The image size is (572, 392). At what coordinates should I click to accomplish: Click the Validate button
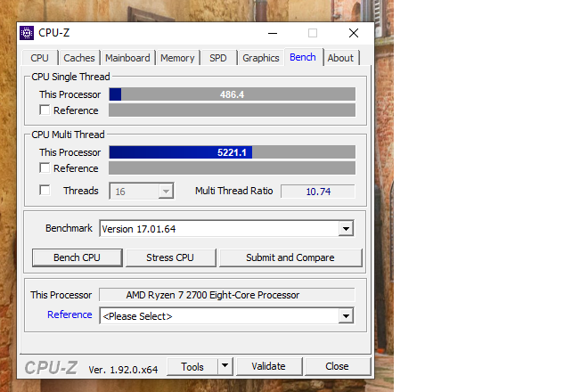(269, 366)
